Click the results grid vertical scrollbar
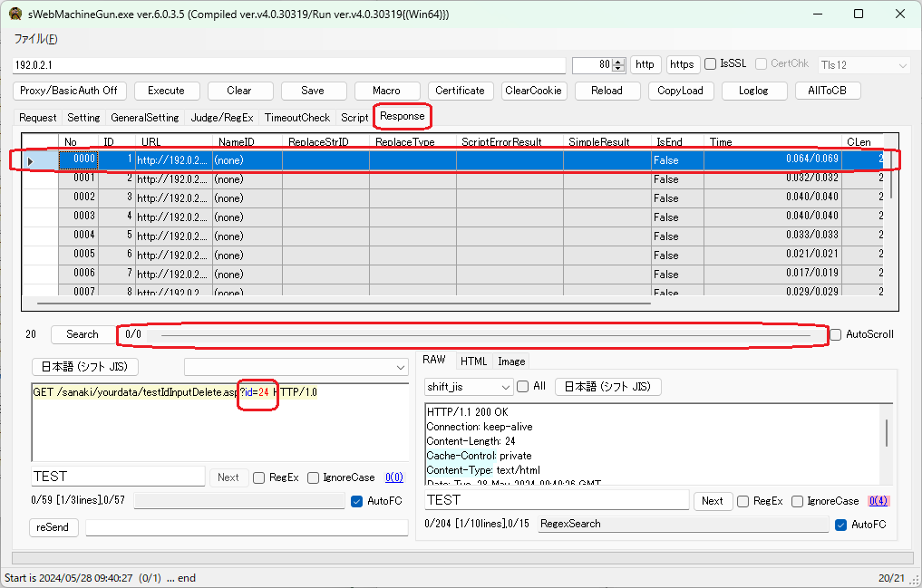 (x=891, y=174)
